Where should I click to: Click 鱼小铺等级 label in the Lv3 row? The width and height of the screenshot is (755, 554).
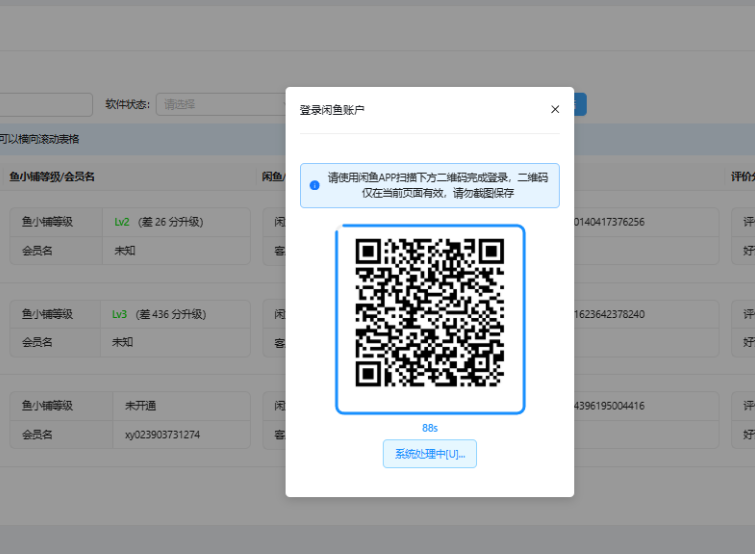pos(47,314)
